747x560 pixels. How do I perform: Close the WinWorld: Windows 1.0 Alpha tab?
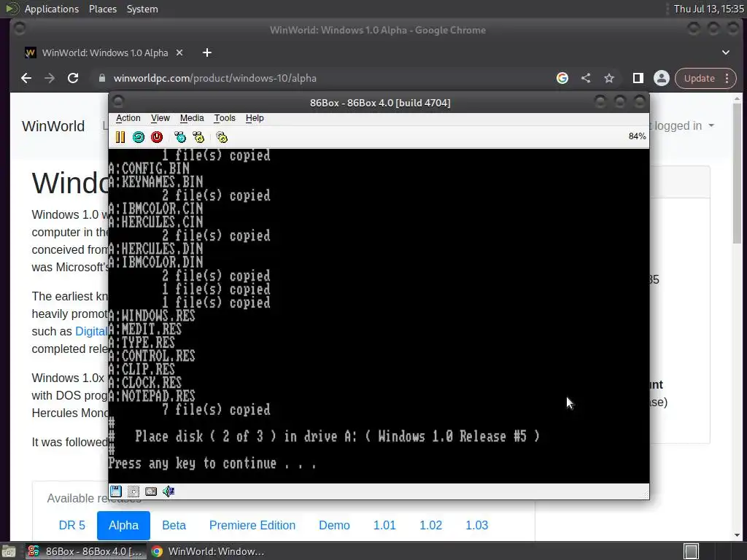point(179,52)
